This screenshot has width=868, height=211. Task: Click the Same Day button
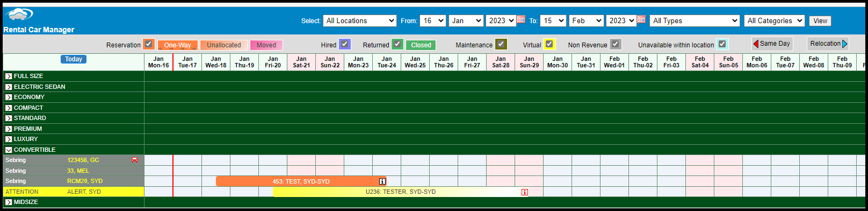coord(772,44)
